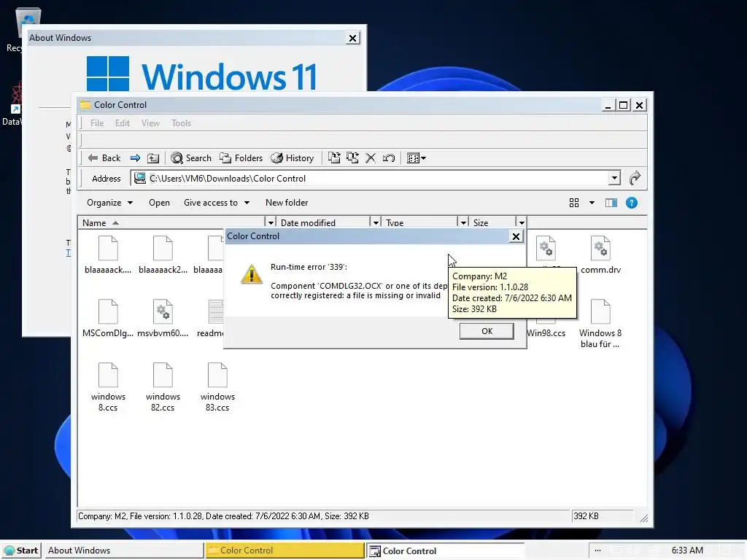Click the change view icon
The height and width of the screenshot is (560, 747).
(x=574, y=203)
